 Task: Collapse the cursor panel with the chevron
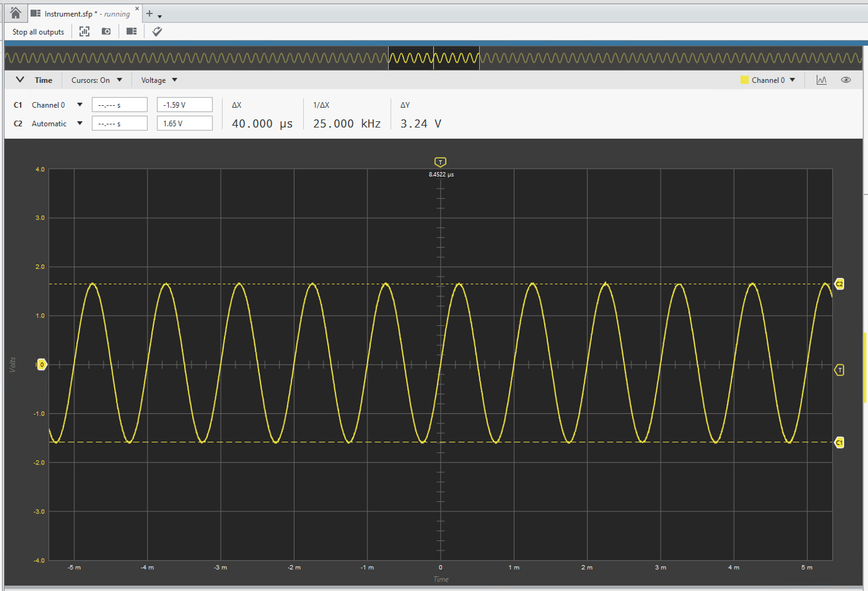tap(20, 80)
